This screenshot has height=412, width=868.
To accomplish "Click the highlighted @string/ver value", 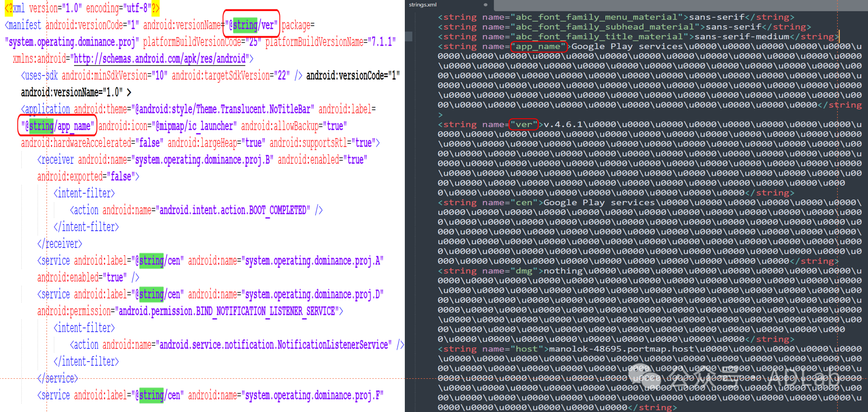I will click(252, 25).
